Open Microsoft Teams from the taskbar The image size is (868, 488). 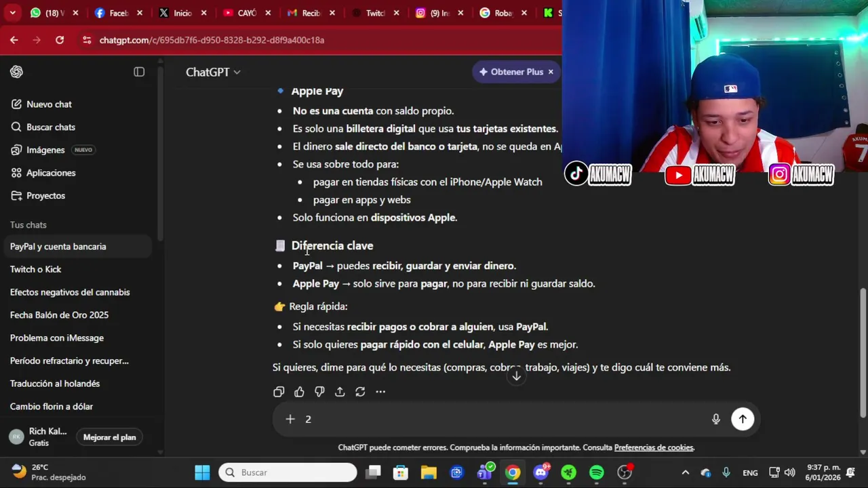(x=485, y=472)
